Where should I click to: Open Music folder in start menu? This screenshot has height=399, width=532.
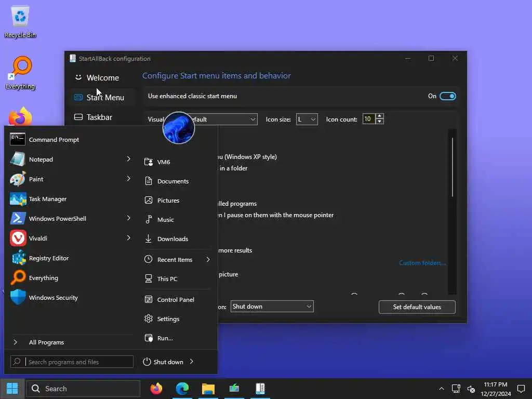point(177,220)
